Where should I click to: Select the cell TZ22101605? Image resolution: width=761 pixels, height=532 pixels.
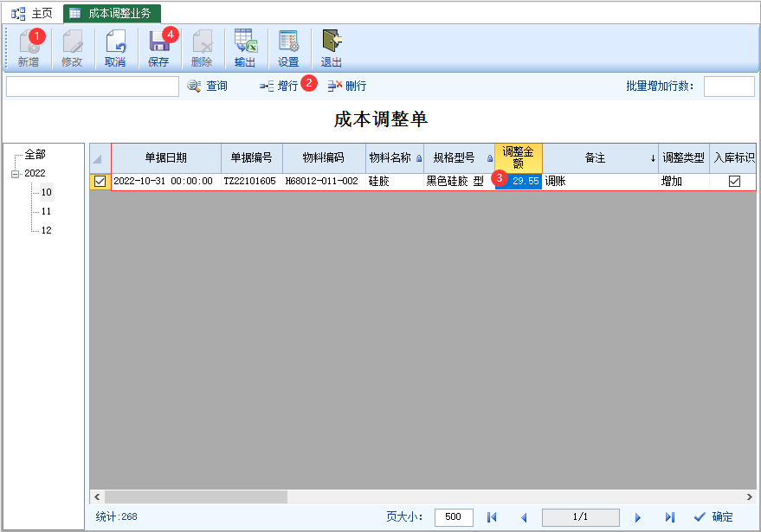(251, 182)
